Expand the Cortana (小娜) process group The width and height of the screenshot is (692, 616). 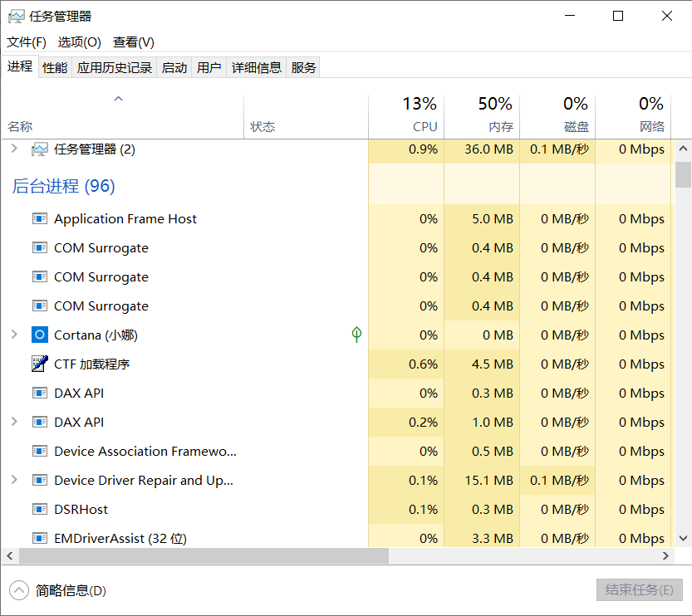pos(14,335)
